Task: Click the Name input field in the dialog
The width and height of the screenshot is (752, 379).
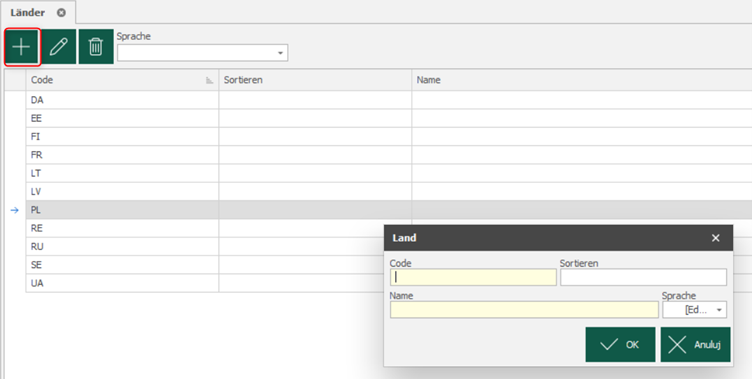Action: [x=524, y=310]
